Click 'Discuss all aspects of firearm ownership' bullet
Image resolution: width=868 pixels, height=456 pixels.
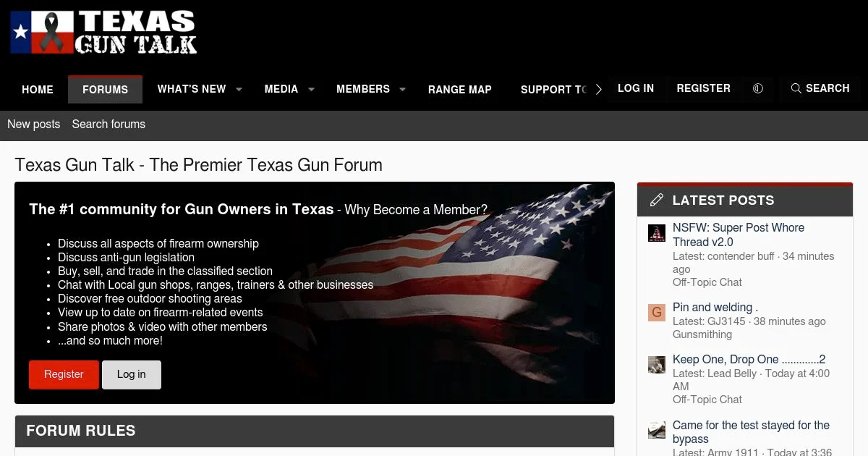(158, 244)
